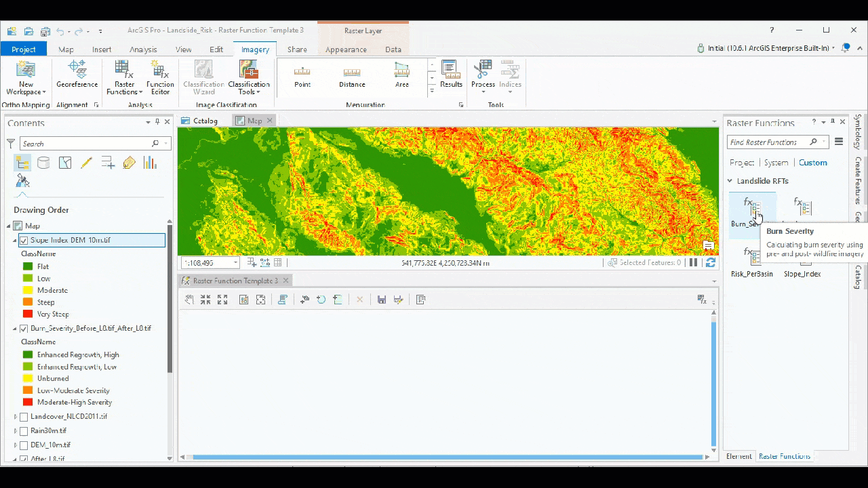The image size is (868, 488).
Task: Select the Project ribbon tab
Action: tap(24, 49)
